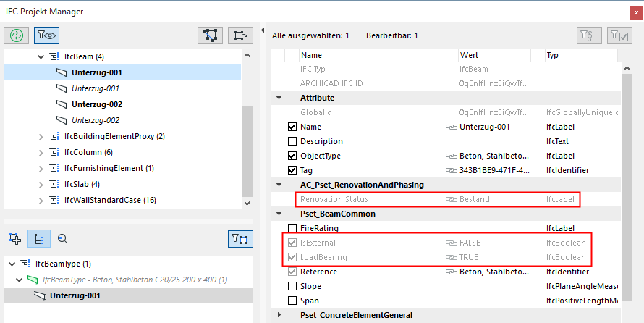The width and height of the screenshot is (644, 323).
Task: Click the dashed-rectangle arrow icon in top toolbar
Action: pyautogui.click(x=240, y=34)
